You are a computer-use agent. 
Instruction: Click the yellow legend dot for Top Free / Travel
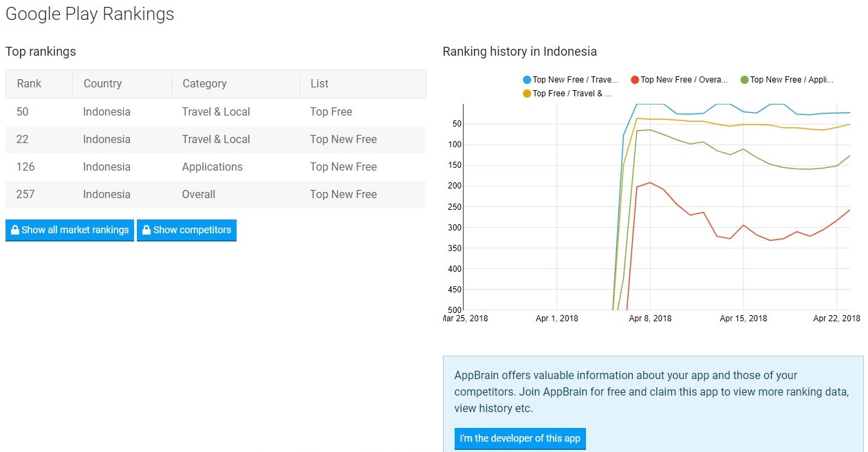tap(528, 94)
